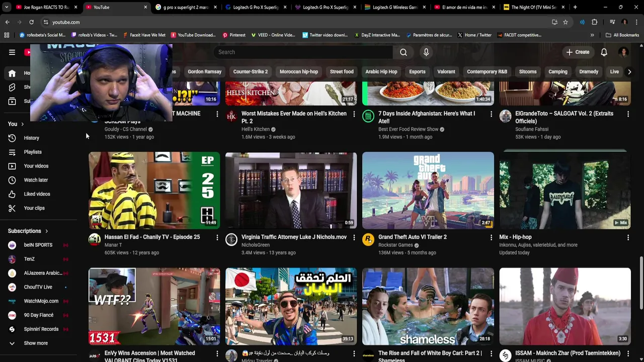Open Best Ever Food Review Show channel

coord(409,130)
